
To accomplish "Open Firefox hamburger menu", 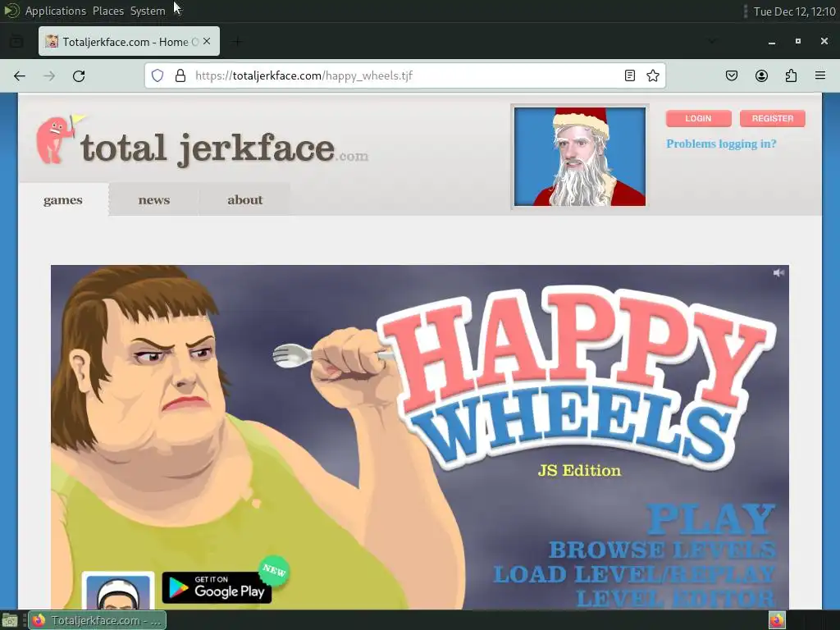I will pos(820,75).
